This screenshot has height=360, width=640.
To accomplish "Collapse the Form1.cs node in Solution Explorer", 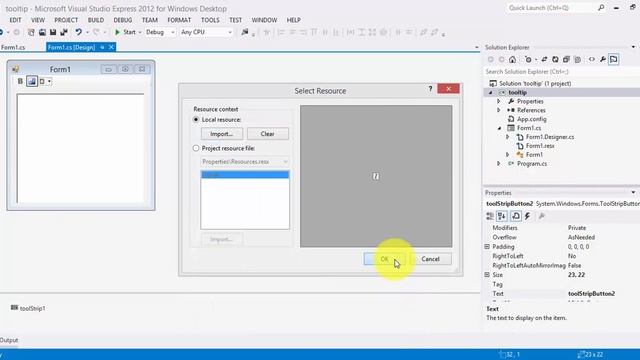I will [x=500, y=128].
